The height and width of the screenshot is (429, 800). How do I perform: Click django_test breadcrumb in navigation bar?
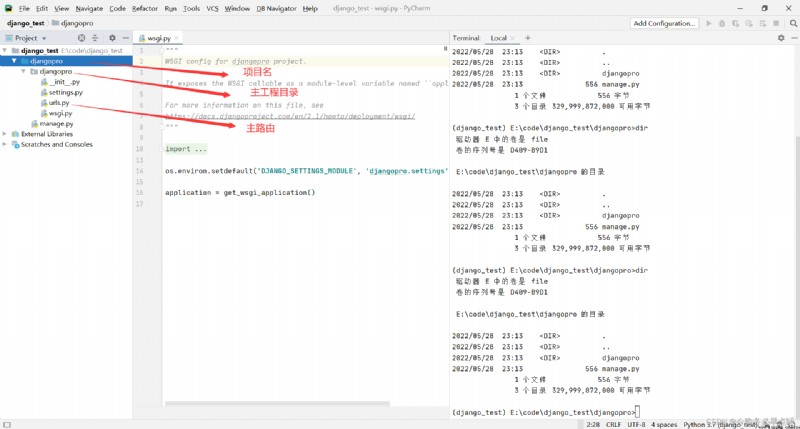tap(26, 23)
